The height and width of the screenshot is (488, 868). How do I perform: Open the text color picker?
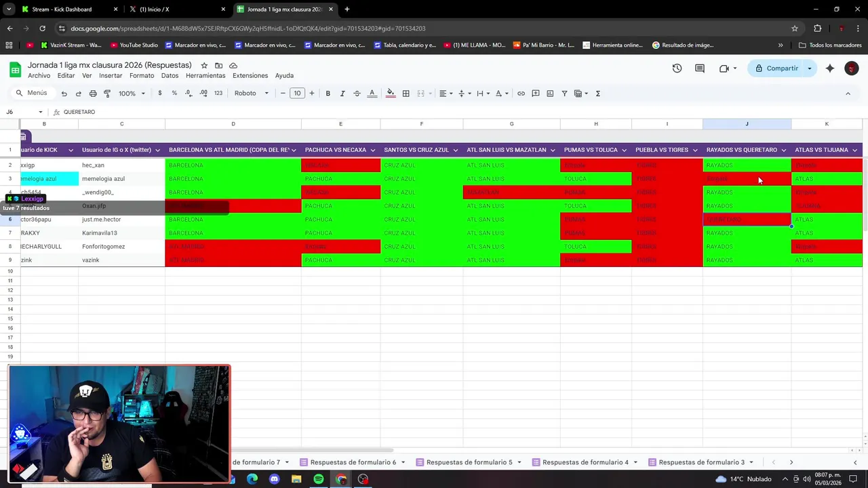point(372,94)
